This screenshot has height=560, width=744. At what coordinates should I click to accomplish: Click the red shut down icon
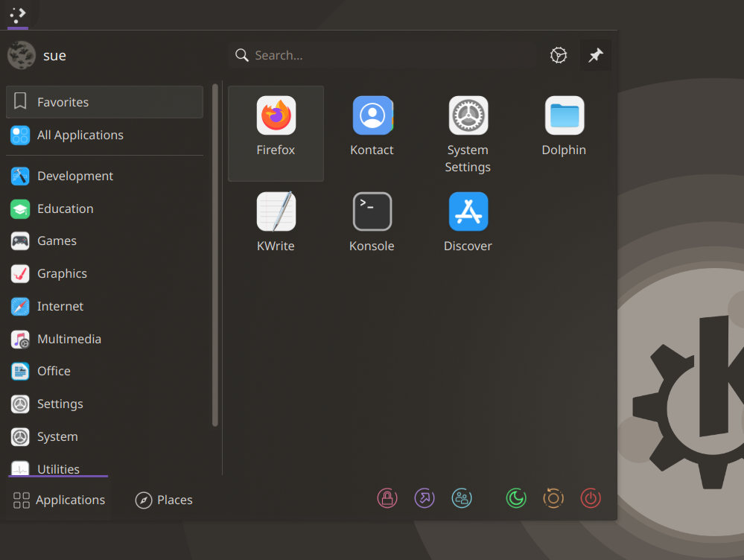(x=591, y=498)
